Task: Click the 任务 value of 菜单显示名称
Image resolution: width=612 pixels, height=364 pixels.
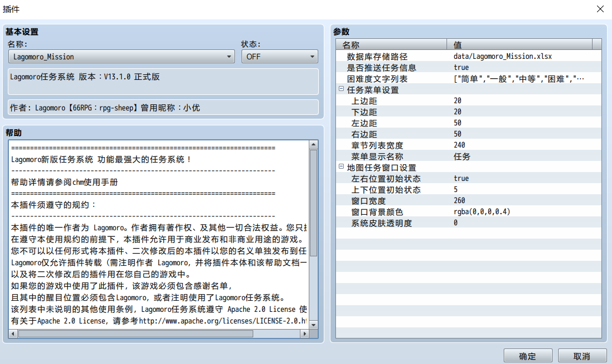Action: coord(461,156)
